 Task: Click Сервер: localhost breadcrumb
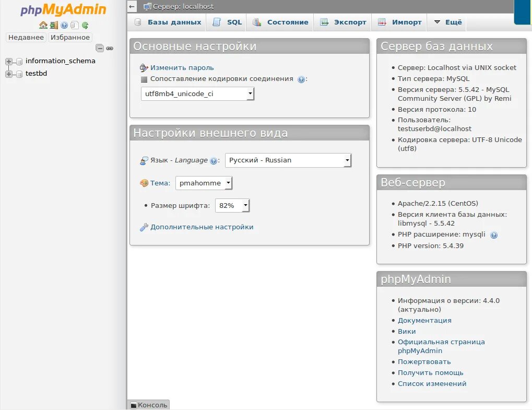[183, 6]
